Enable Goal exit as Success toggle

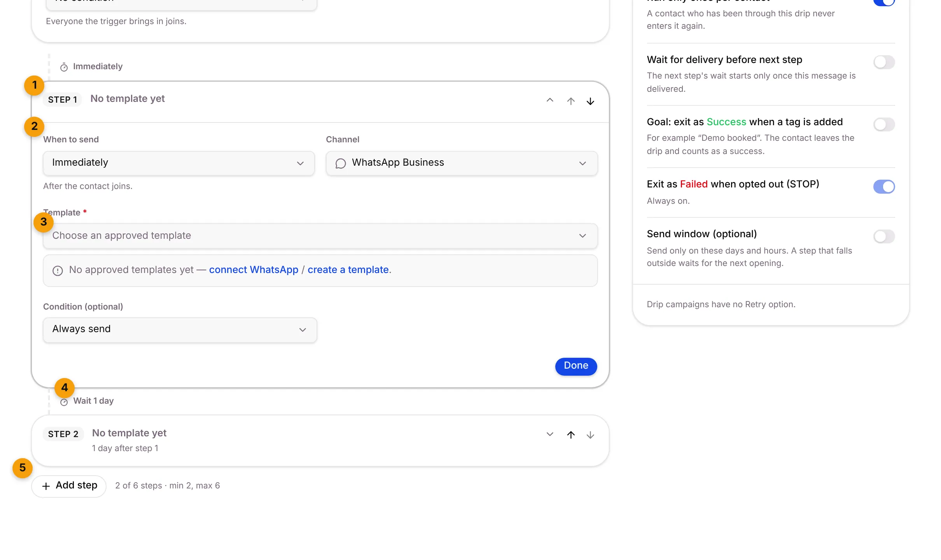click(x=884, y=124)
